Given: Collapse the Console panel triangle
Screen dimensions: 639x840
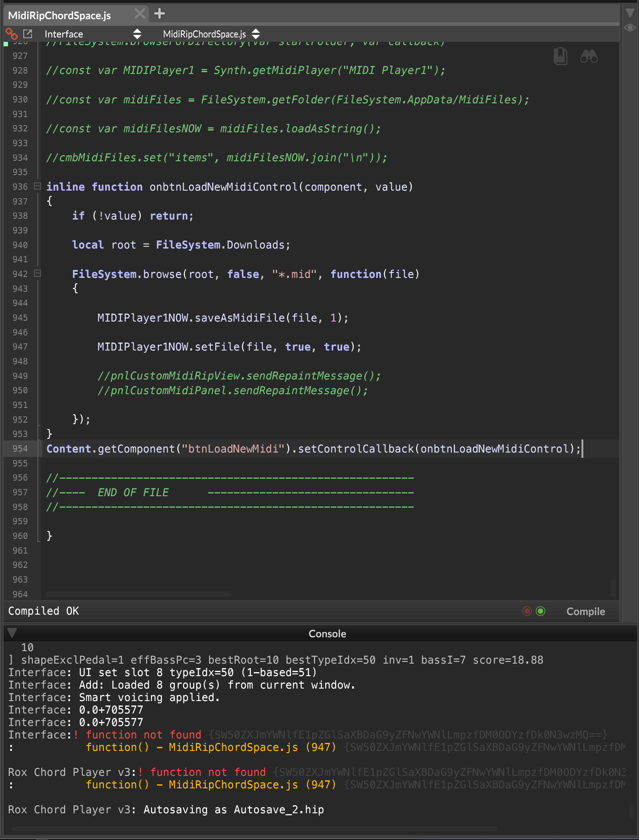Looking at the screenshot, I should [12, 633].
